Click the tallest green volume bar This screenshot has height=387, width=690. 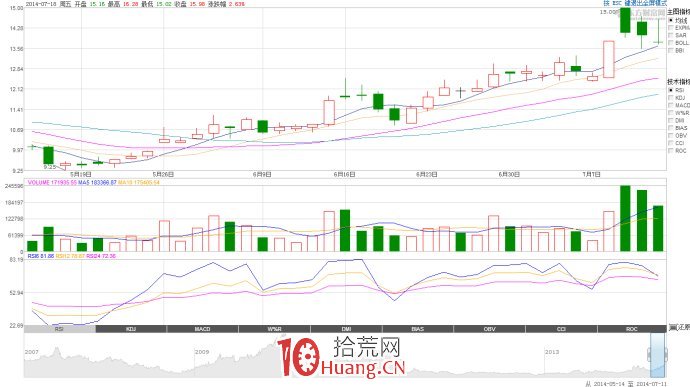(625, 218)
